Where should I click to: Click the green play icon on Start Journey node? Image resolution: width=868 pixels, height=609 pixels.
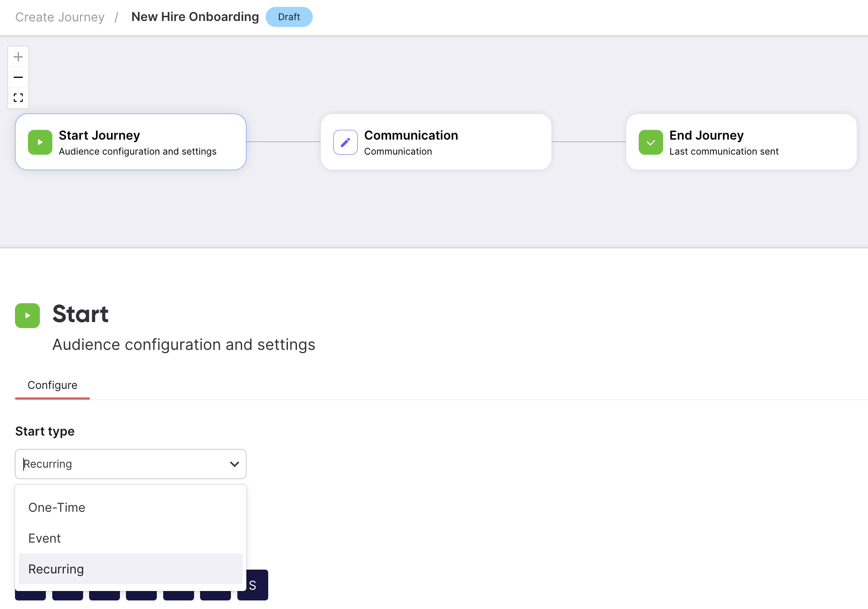pyautogui.click(x=40, y=142)
